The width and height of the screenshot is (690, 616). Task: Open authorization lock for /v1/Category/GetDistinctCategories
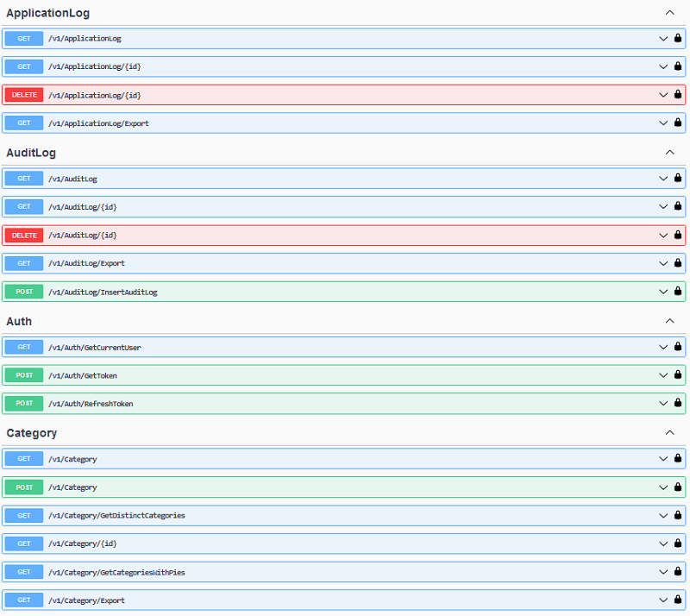[x=678, y=515]
